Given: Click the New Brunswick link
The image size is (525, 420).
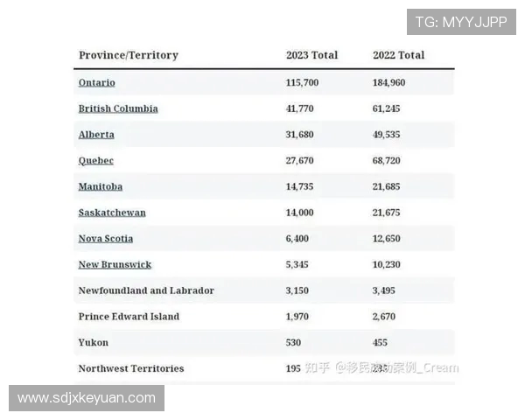Looking at the screenshot, I should [115, 264].
